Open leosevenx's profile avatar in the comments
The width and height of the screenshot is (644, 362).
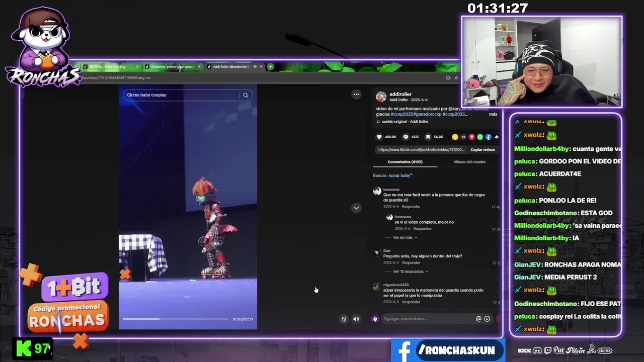377,191
